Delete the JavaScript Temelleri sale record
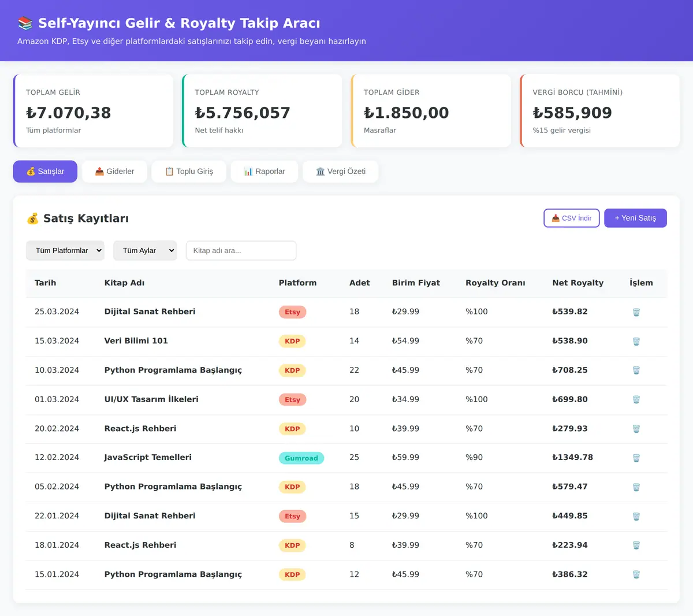The width and height of the screenshot is (693, 616). click(x=636, y=458)
